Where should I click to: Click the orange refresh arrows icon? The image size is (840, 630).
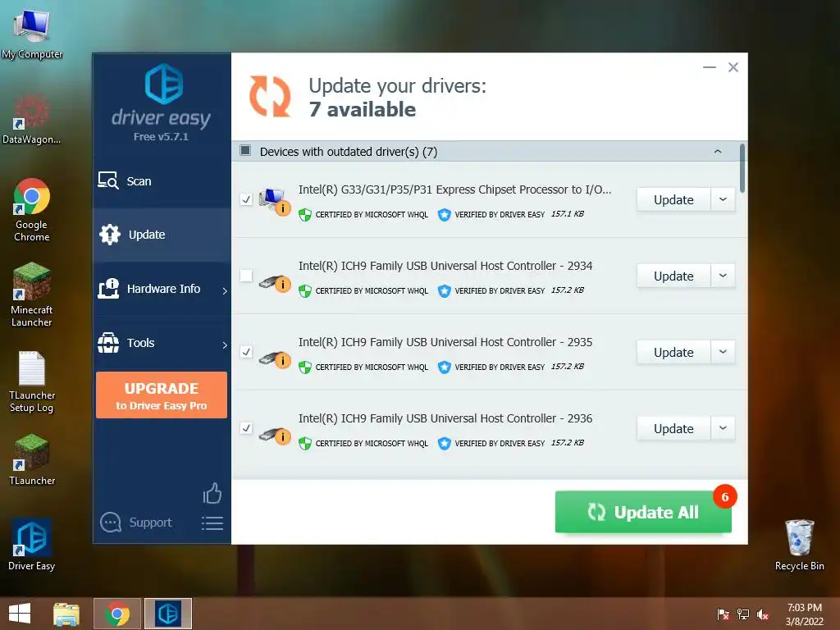pos(269,97)
